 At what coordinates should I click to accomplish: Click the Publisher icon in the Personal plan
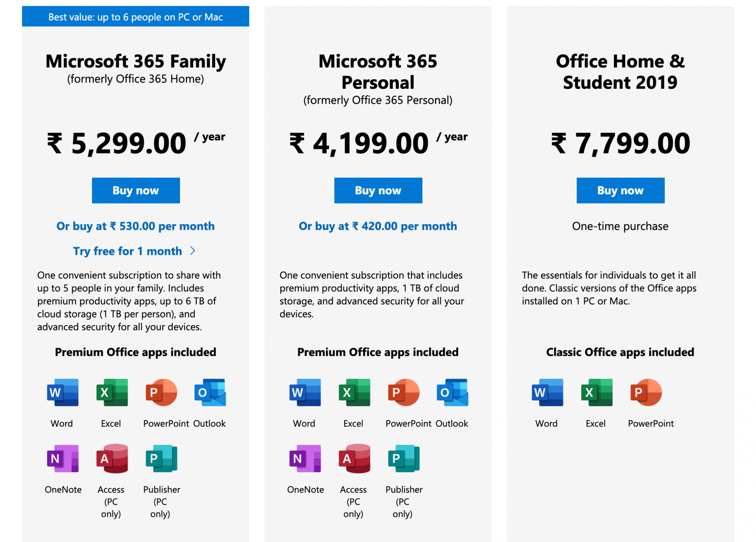coord(403,458)
